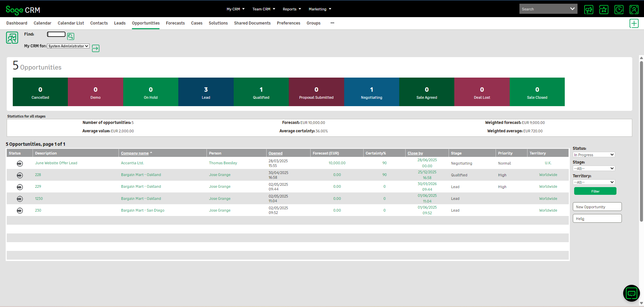
Task: Select the Deal Lost stage tile
Action: click(482, 92)
